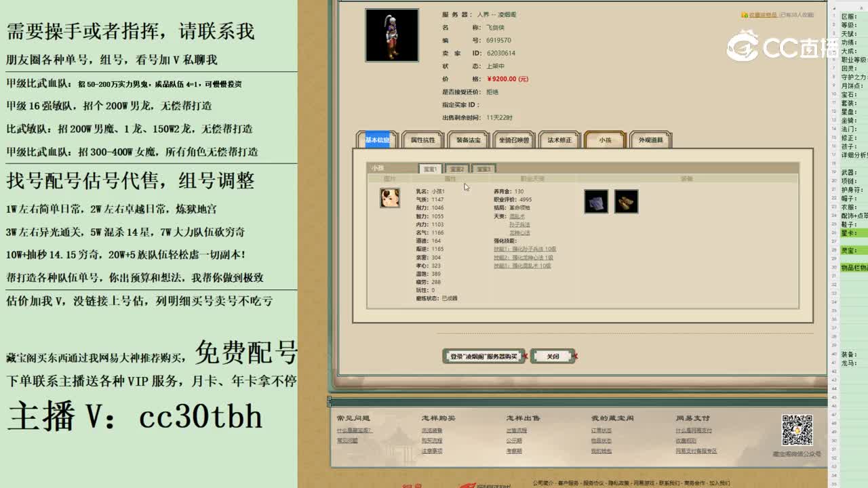Click the child portrait icon
Viewport: 868px width, 488px height.
(x=390, y=197)
